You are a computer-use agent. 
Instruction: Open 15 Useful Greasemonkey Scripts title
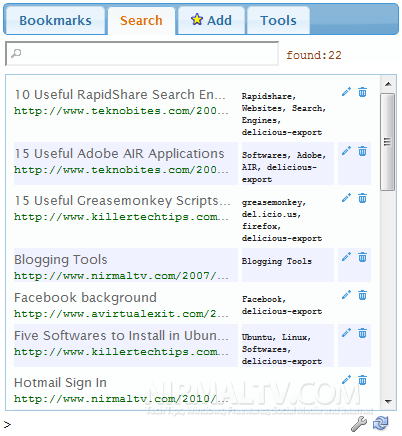click(122, 201)
